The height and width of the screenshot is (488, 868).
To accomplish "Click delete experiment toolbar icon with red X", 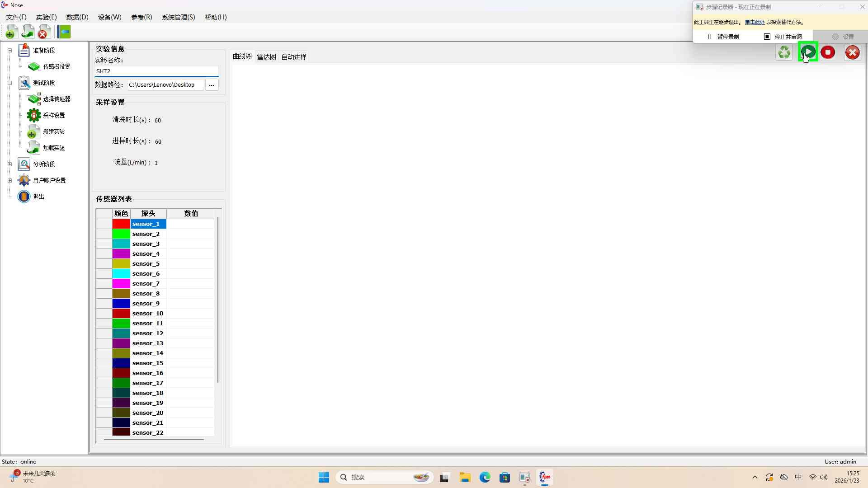I will click(x=44, y=32).
